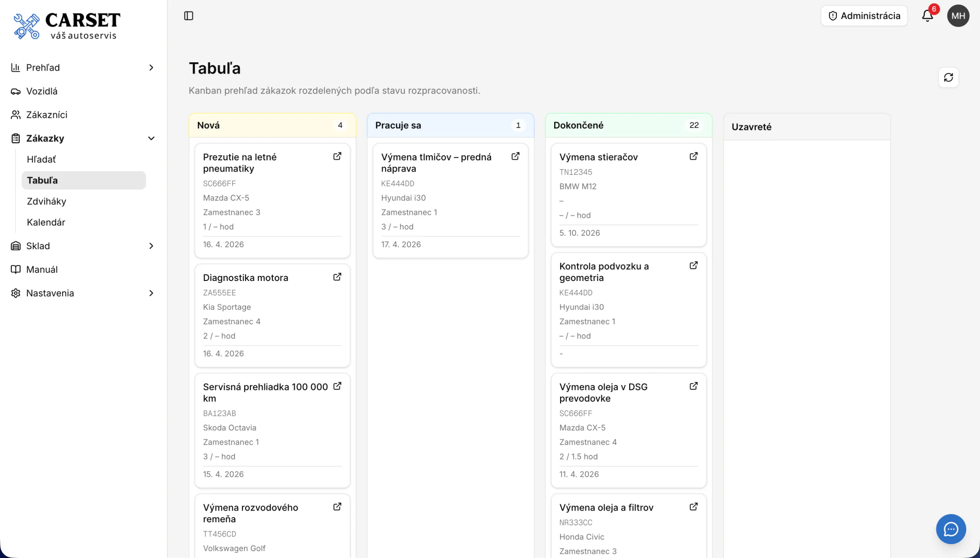Image resolution: width=980 pixels, height=558 pixels.
Task: Click the Uzavreté column header
Action: coord(807,127)
